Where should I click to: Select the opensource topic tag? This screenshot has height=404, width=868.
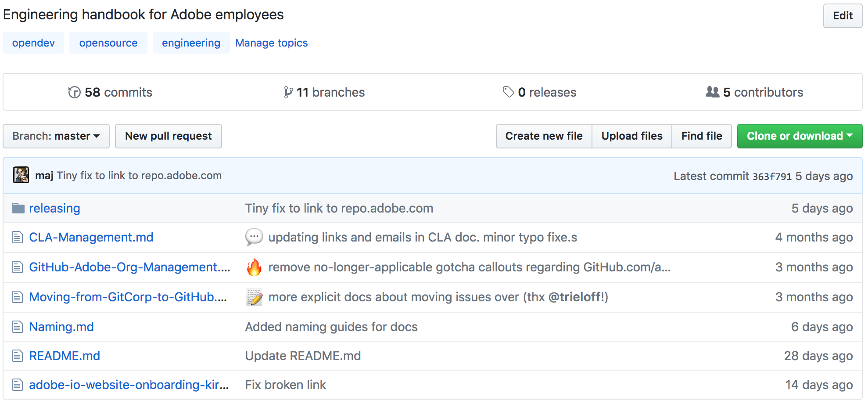[108, 43]
